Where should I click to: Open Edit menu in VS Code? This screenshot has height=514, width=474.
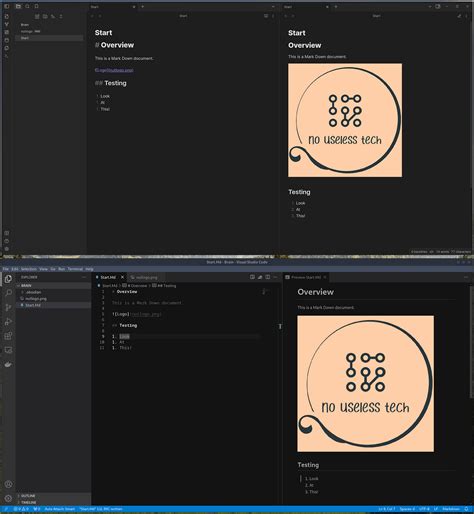coord(15,269)
